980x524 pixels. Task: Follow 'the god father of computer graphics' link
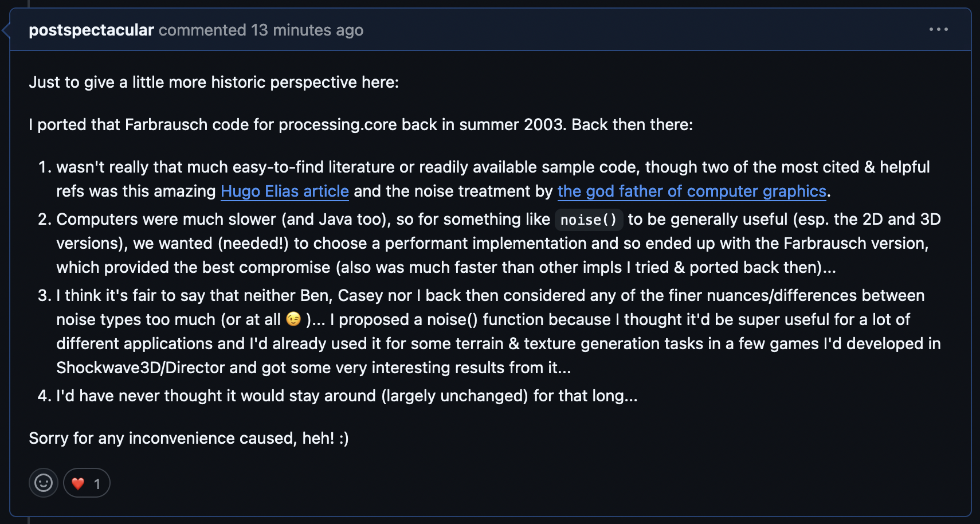click(692, 191)
